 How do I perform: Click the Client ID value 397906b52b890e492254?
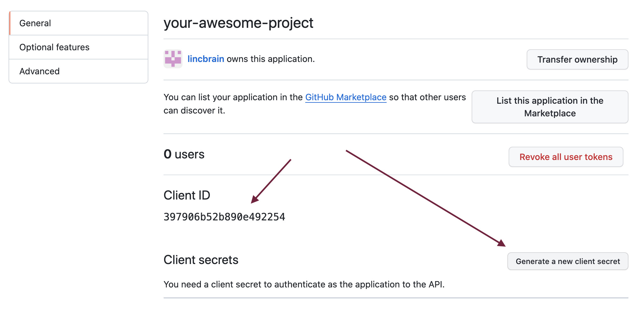tap(224, 217)
